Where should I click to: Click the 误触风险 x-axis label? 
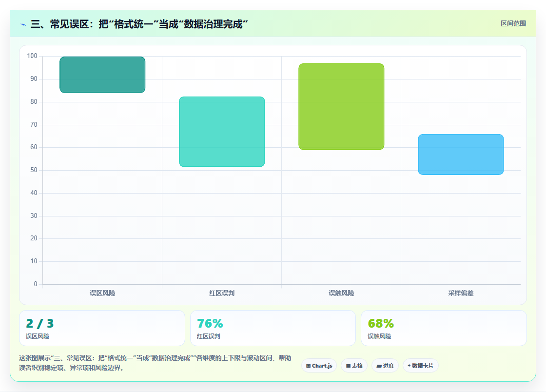341,293
